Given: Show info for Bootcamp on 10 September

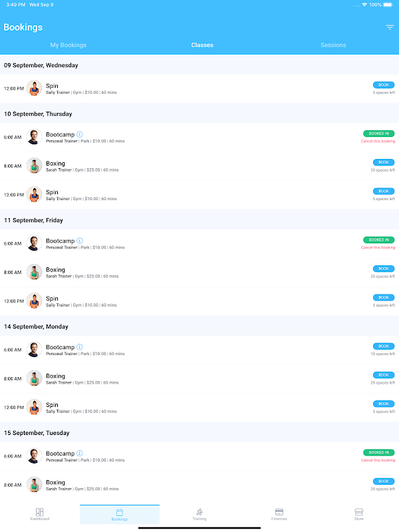Looking at the screenshot, I should pos(80,134).
